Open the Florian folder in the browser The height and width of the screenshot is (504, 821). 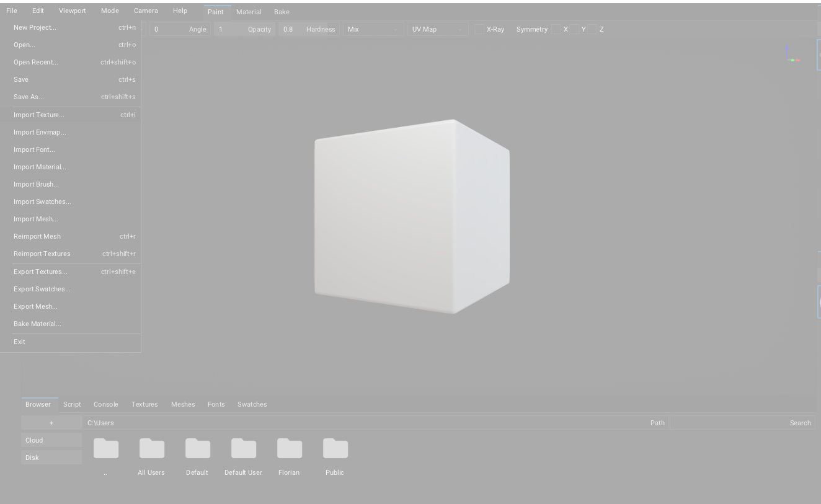tap(289, 448)
